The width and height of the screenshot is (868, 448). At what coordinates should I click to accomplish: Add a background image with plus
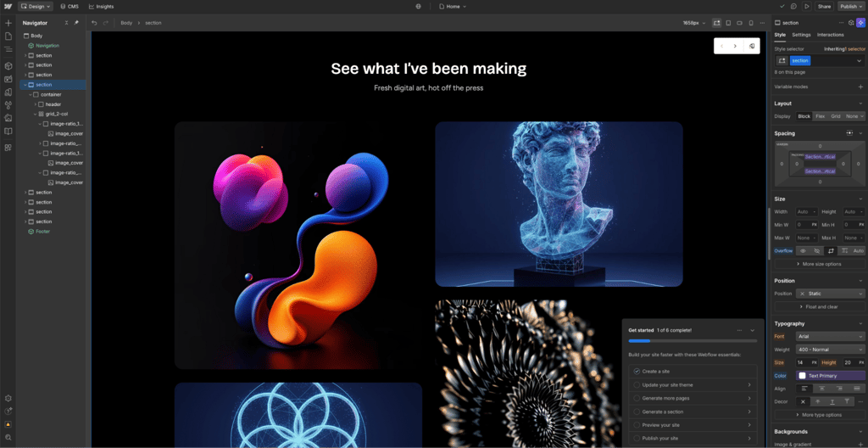(860, 445)
